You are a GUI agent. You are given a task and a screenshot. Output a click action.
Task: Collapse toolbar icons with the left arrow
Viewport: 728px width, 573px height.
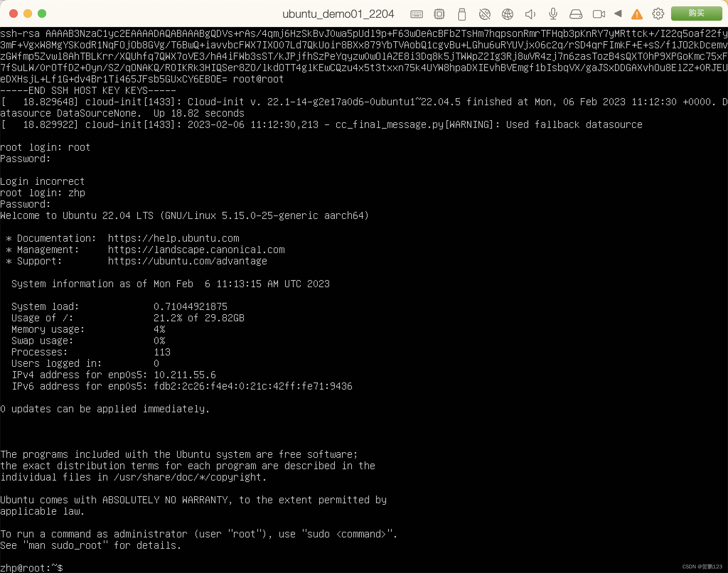point(618,14)
